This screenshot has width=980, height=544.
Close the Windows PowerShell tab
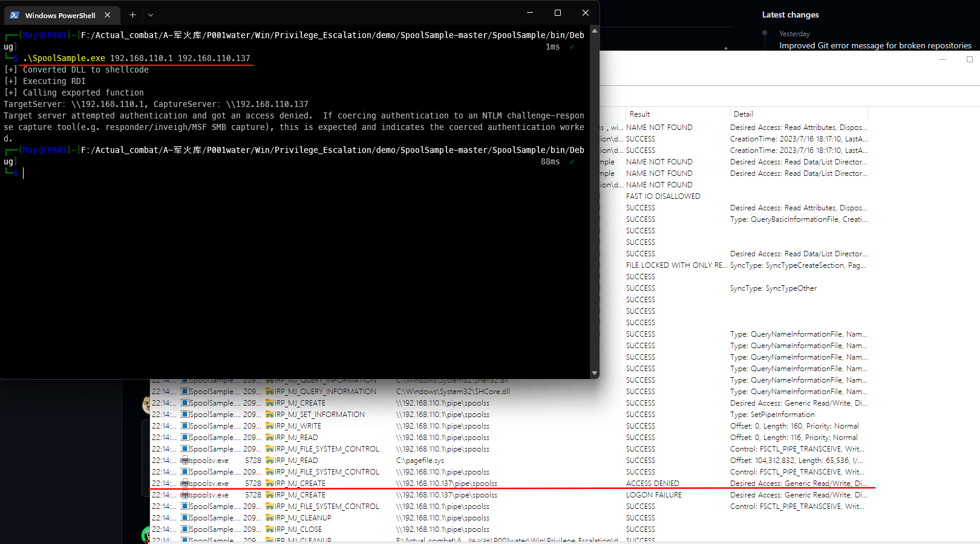(108, 15)
